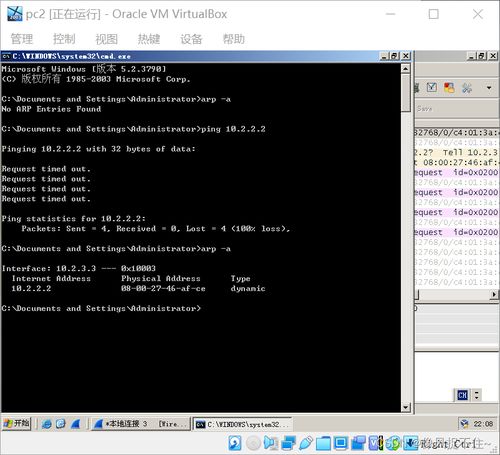Open Wireshark preferences tools icon
Screen dimensions: 500x455
pyautogui.click(x=467, y=88)
